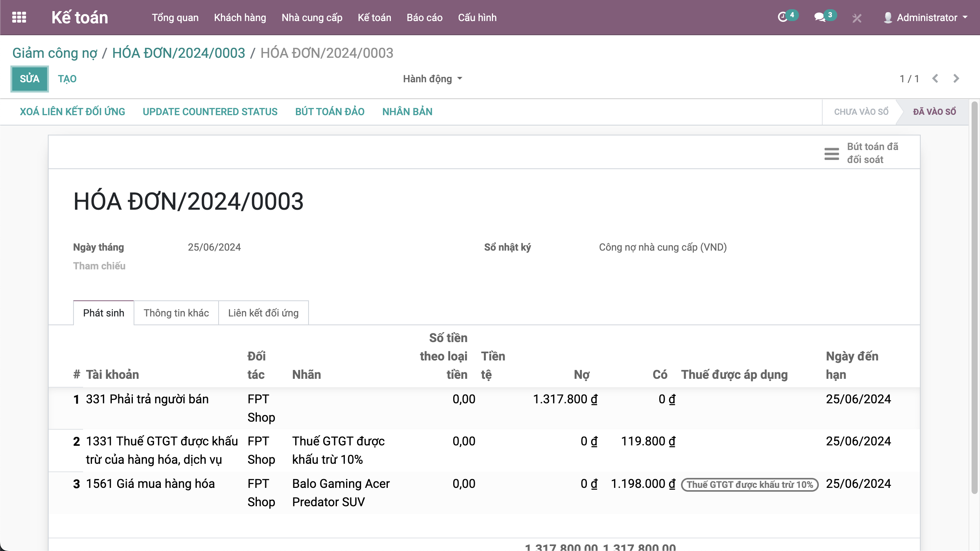Click the Administrator user avatar icon
The width and height of the screenshot is (980, 551).
[x=888, y=18]
